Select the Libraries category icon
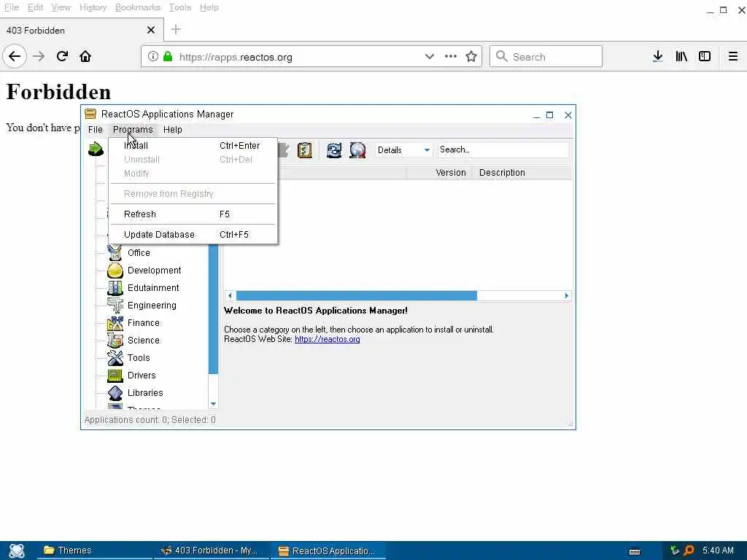The height and width of the screenshot is (560, 747). tap(115, 393)
